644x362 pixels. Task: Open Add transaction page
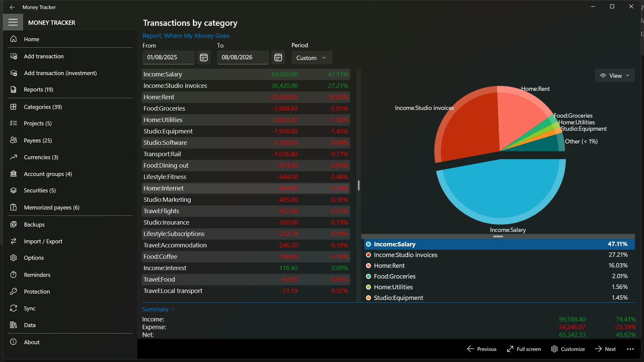[x=70, y=56]
